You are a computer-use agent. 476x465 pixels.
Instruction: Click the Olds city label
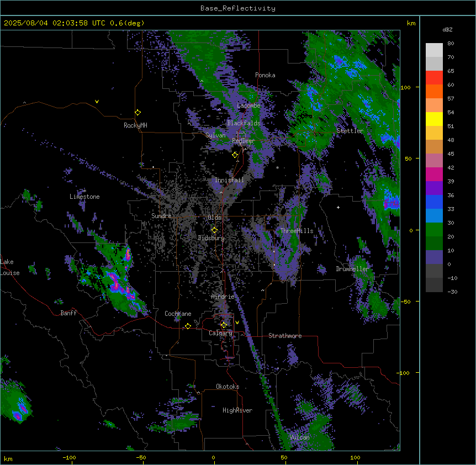point(214,218)
